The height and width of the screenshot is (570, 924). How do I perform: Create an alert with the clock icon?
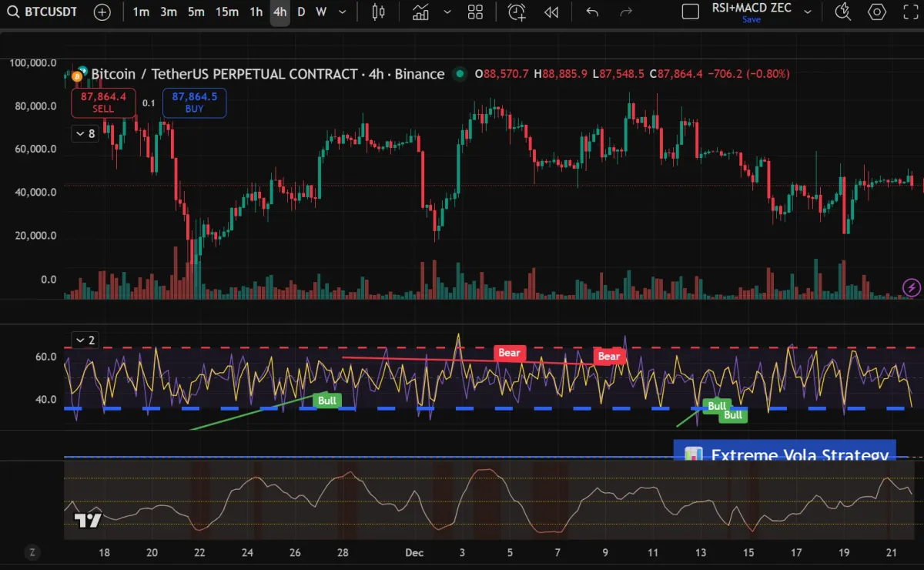(517, 12)
